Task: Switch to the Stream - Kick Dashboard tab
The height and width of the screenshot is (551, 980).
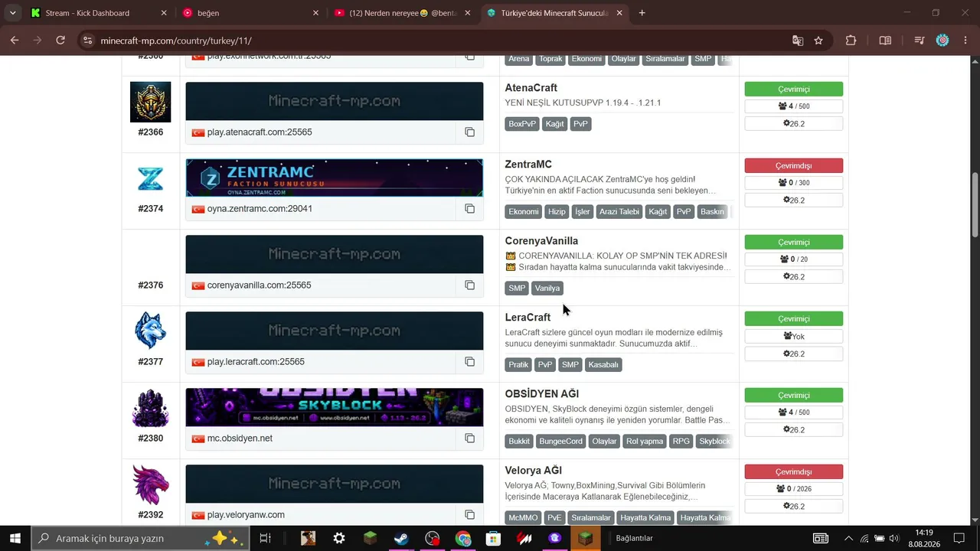Action: tap(97, 13)
